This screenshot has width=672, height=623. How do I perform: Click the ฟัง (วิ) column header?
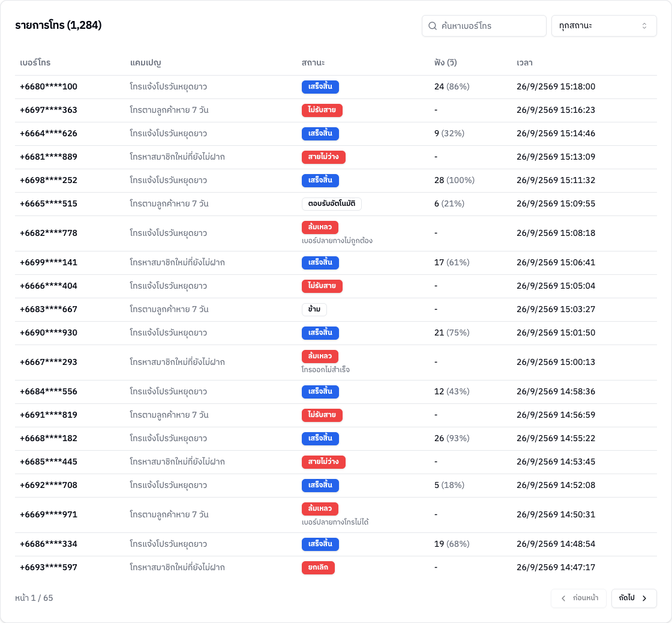(x=445, y=62)
